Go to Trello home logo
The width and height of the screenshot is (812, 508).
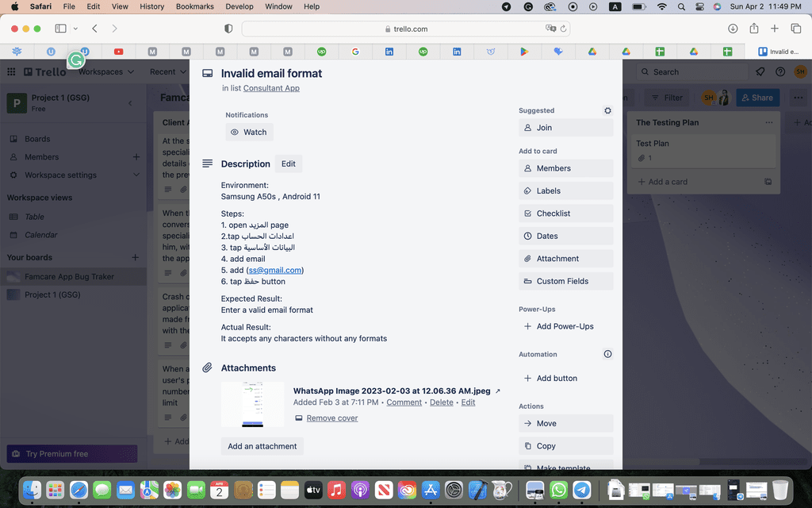tap(45, 72)
